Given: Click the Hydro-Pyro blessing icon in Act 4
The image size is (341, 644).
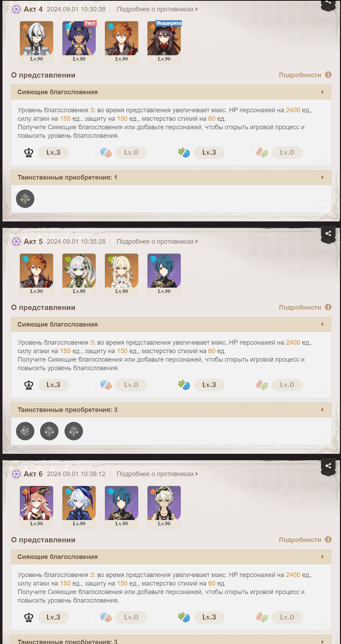Looking at the screenshot, I should (x=106, y=153).
